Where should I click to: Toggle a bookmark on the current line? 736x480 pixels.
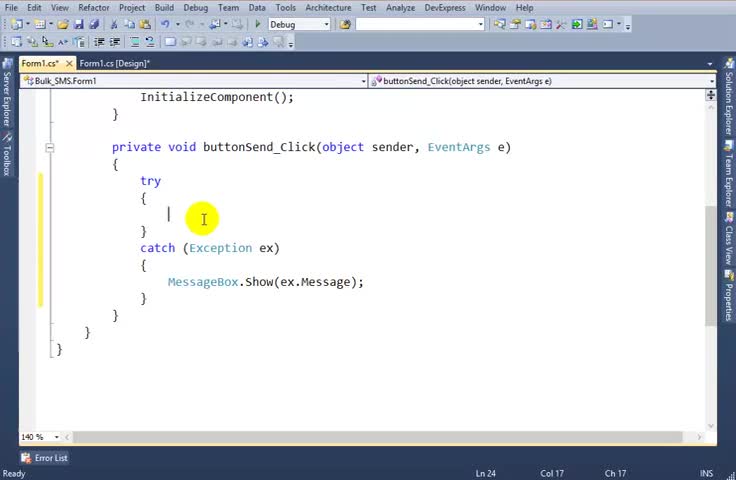[x=170, y=42]
